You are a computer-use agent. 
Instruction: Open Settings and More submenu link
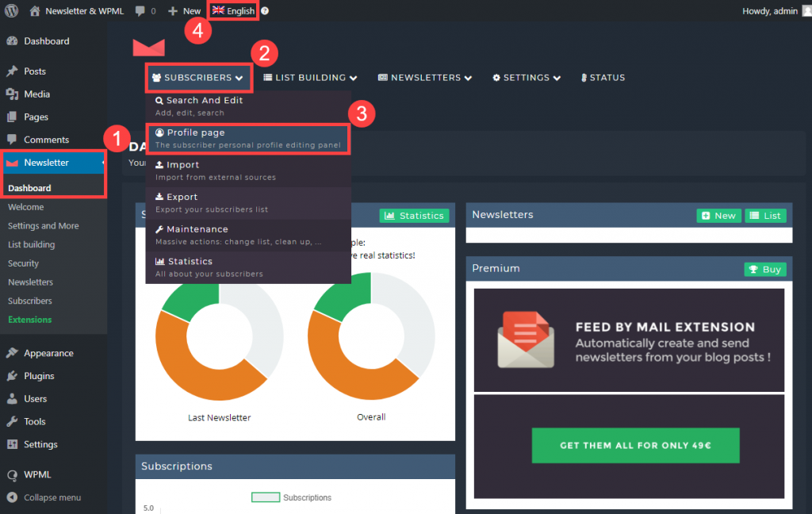[x=44, y=225]
